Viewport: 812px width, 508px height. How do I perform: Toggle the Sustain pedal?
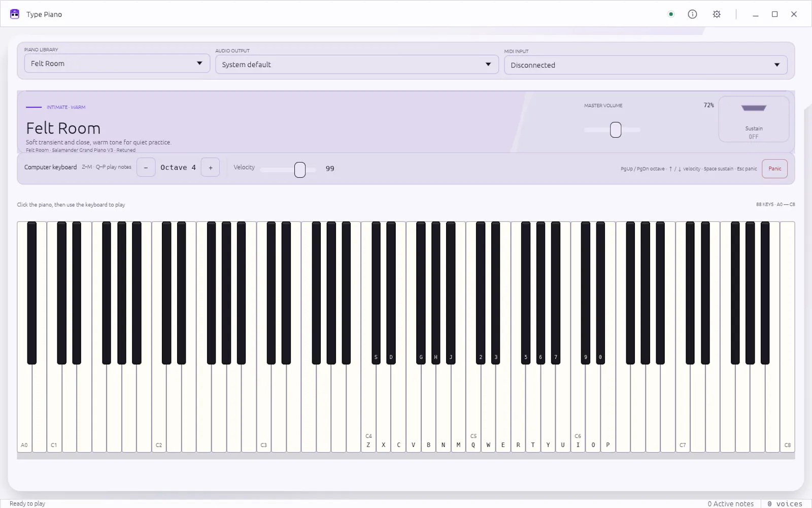point(754,119)
